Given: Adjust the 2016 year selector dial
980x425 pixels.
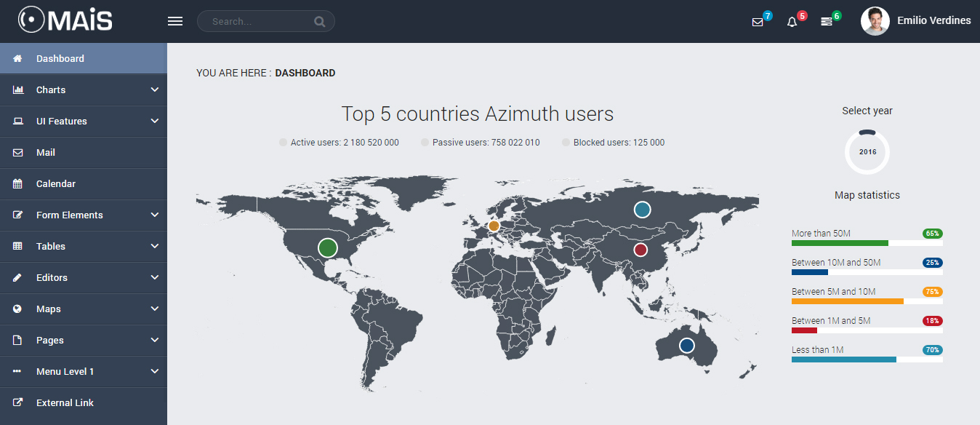Looking at the screenshot, I should (867, 152).
